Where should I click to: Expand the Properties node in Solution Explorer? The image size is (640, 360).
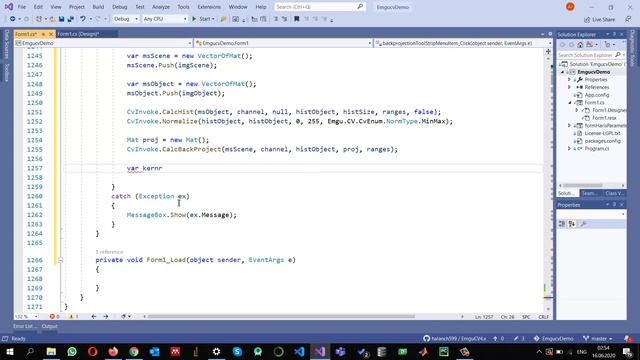(569, 80)
